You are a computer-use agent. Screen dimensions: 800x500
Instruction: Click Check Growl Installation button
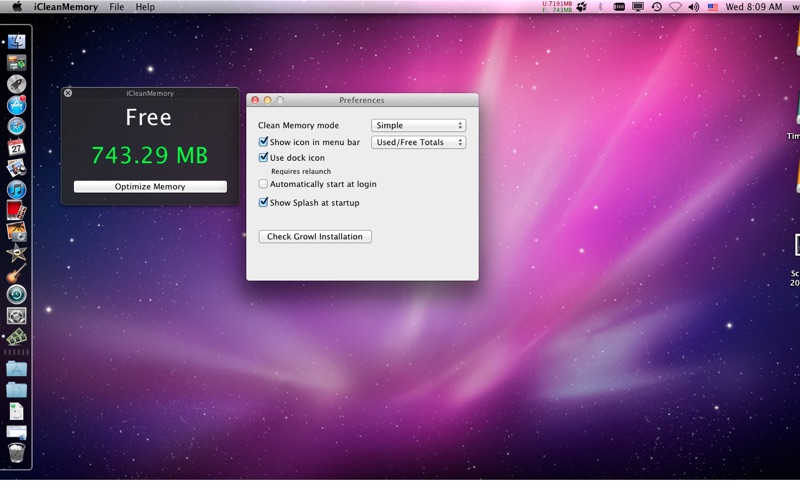click(315, 237)
